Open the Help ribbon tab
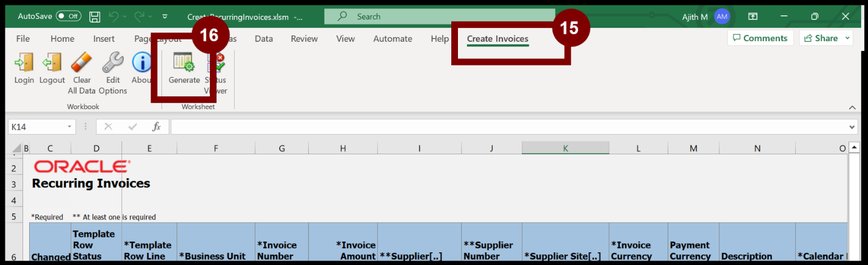This screenshot has height=265, width=868. (x=440, y=38)
